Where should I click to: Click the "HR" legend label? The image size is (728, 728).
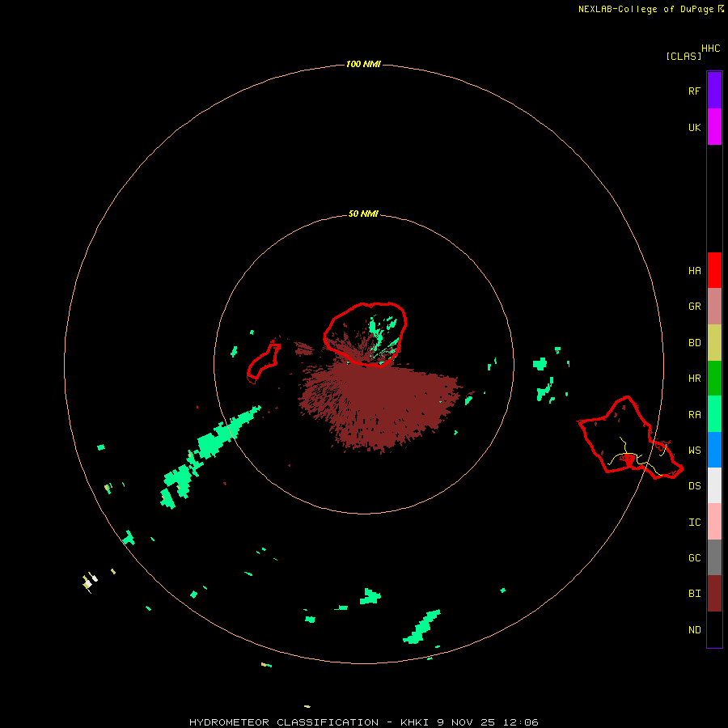[x=694, y=379]
